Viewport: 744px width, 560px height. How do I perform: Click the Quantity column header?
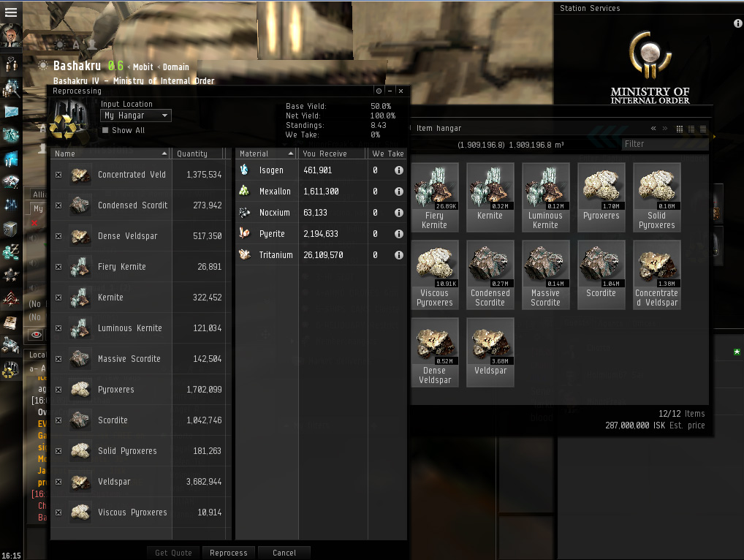point(197,154)
